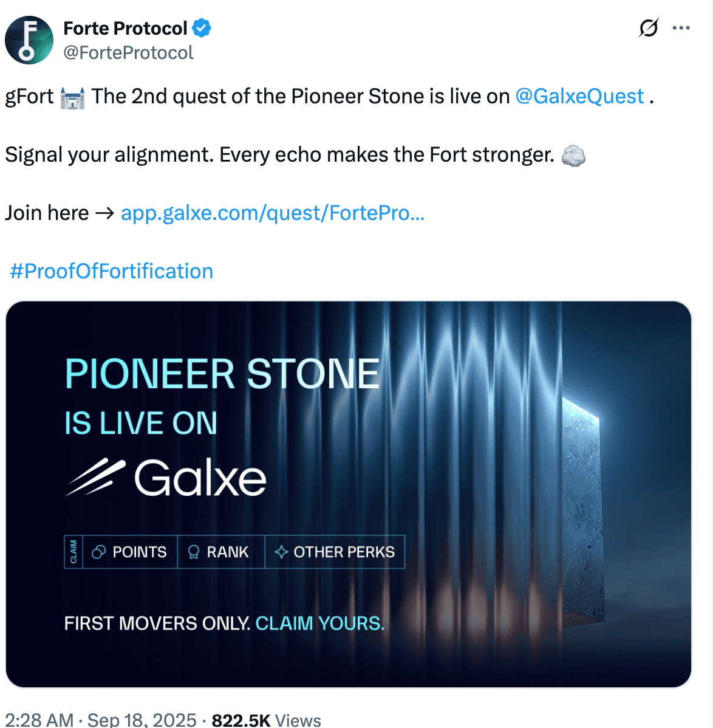Click the vertical CLAIM label

(73, 552)
